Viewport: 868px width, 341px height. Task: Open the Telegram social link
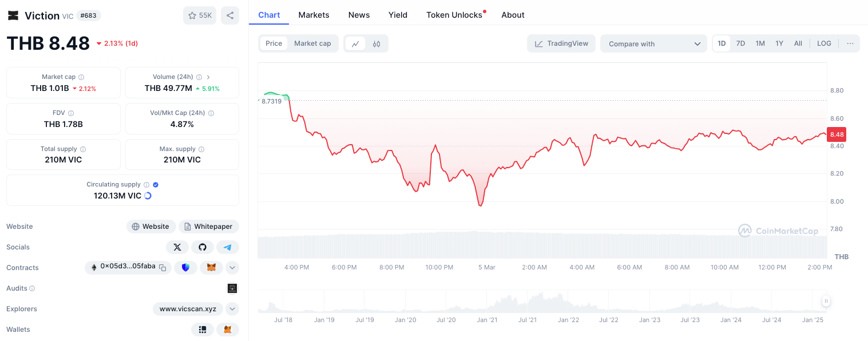(x=228, y=247)
